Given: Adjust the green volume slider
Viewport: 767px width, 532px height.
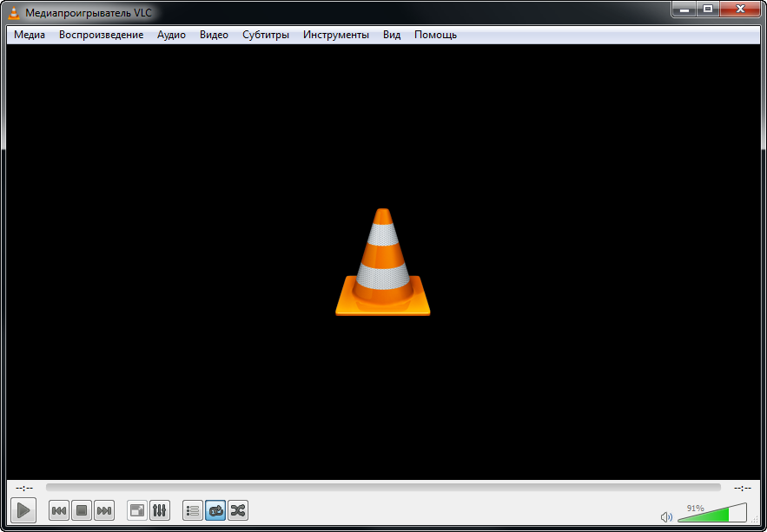Looking at the screenshot, I should coord(712,512).
